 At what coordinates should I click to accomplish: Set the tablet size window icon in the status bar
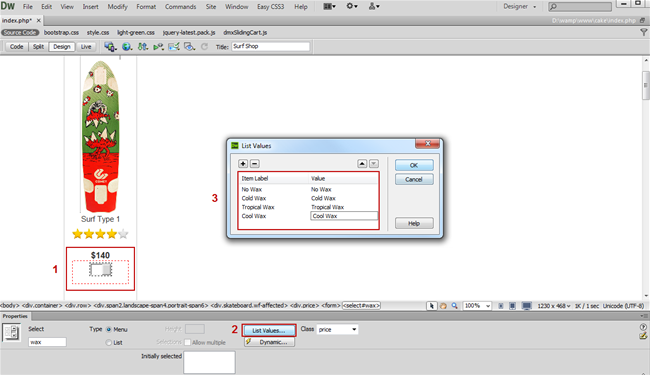click(x=512, y=306)
